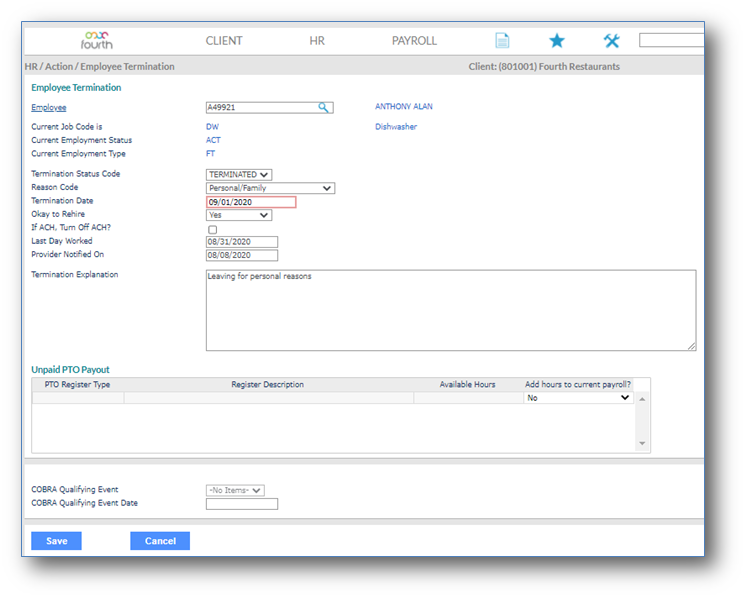Click the Cancel button
Screen dimensions: 747x599
pos(160,541)
